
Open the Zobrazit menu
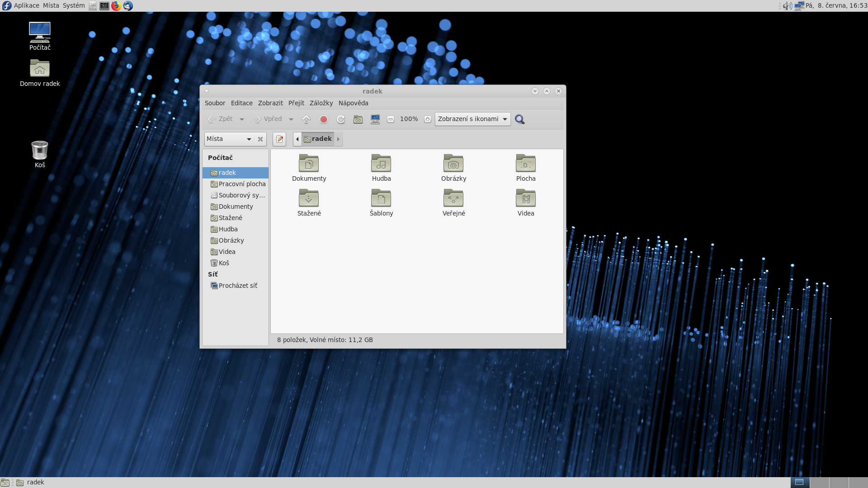click(270, 103)
